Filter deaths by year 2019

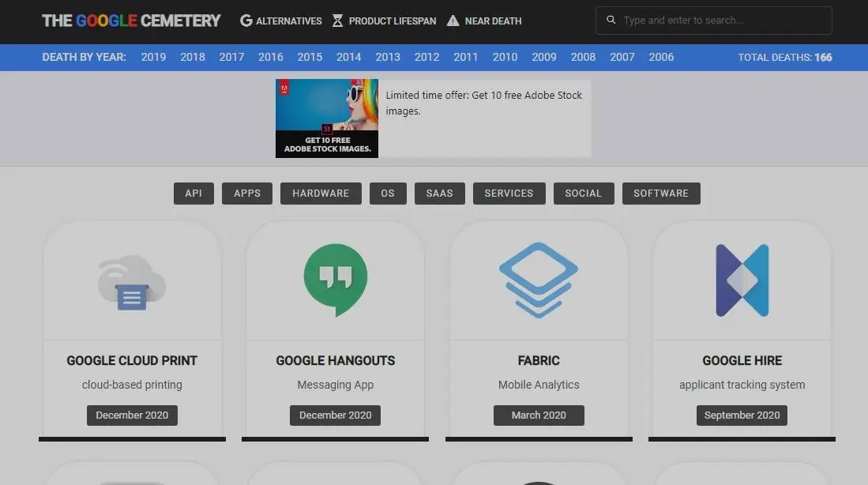pos(153,57)
